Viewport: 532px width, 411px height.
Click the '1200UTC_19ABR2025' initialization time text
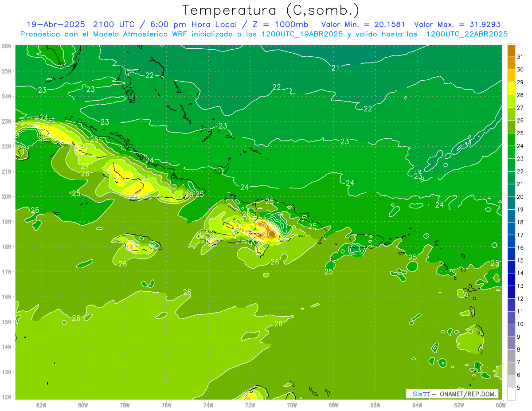[x=301, y=34]
